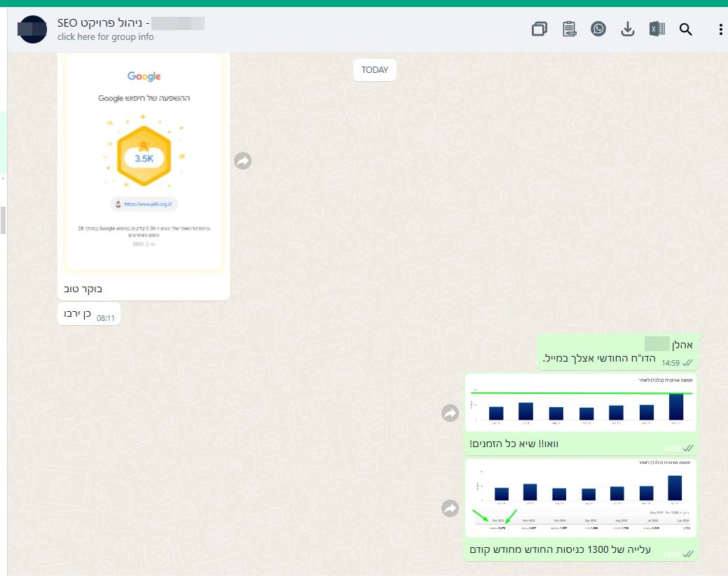Click the TODAY date badge

pos(375,70)
